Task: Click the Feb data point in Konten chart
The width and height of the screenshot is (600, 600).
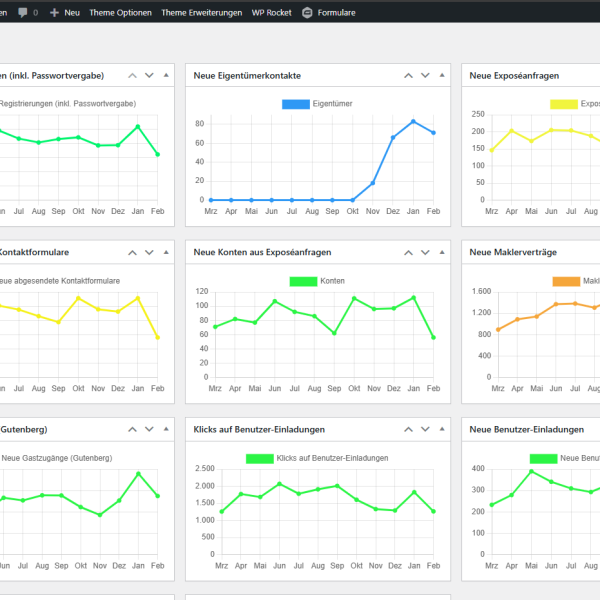Action: coord(433,337)
